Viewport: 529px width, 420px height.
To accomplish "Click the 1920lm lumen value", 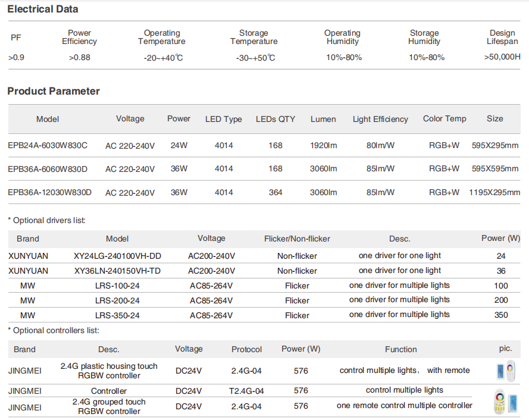I will (324, 145).
